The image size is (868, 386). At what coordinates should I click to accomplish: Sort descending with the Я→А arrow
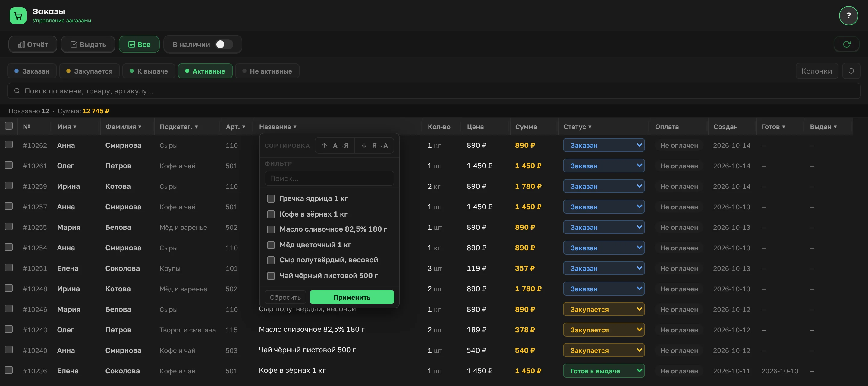tap(374, 145)
